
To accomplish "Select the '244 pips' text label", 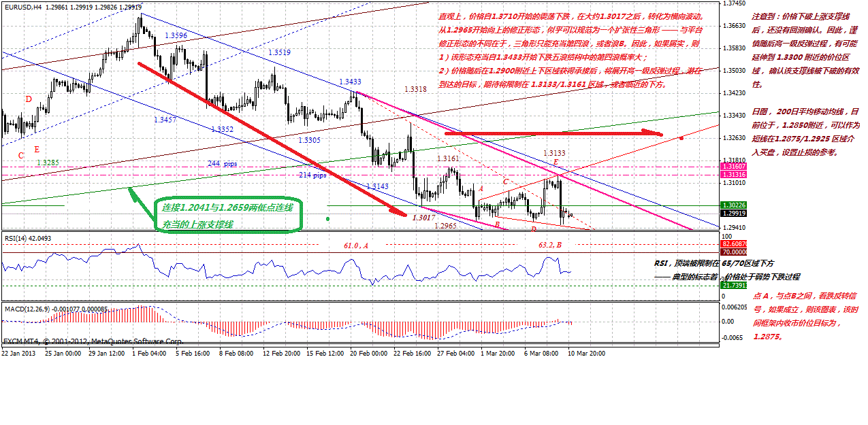I will click(x=223, y=164).
